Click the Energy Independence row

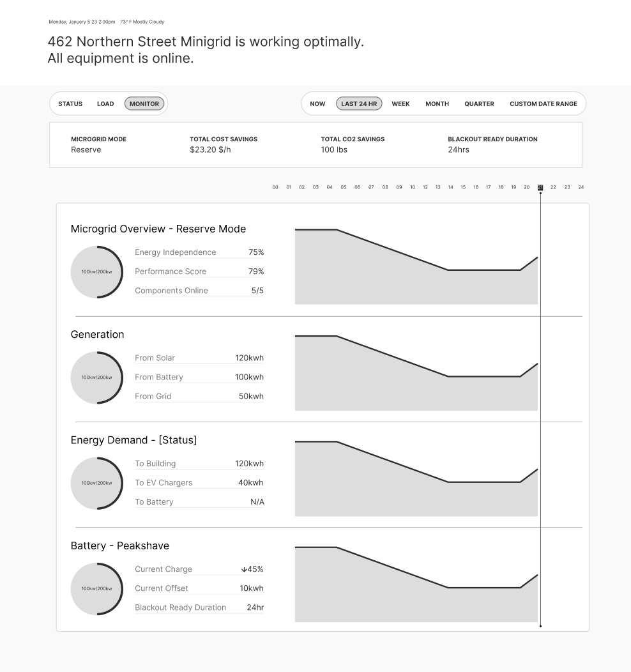point(199,252)
